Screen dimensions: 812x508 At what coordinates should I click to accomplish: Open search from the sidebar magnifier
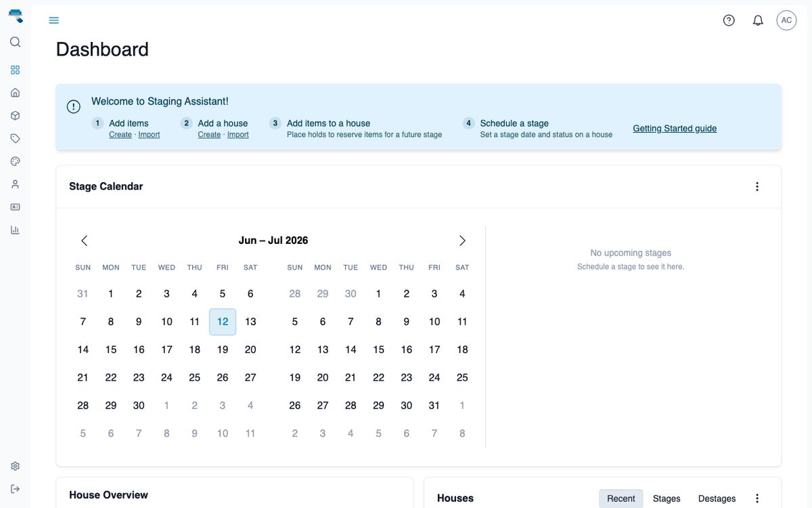(x=15, y=42)
